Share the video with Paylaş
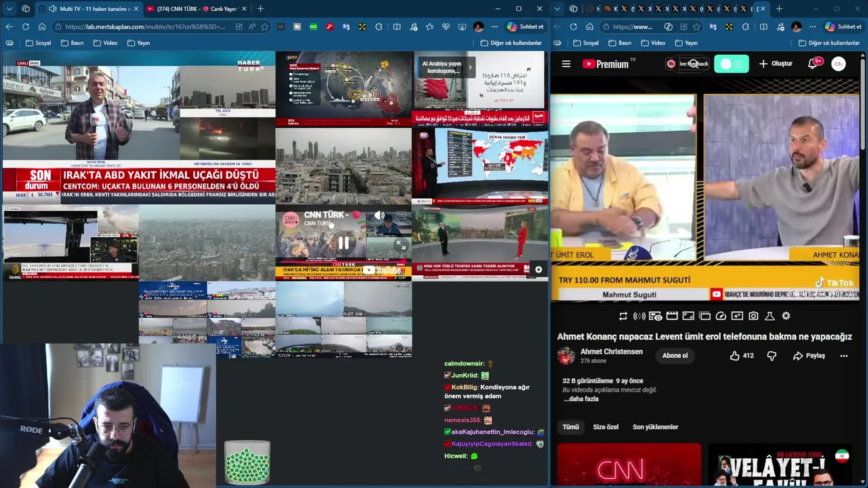Image resolution: width=868 pixels, height=488 pixels. click(809, 356)
